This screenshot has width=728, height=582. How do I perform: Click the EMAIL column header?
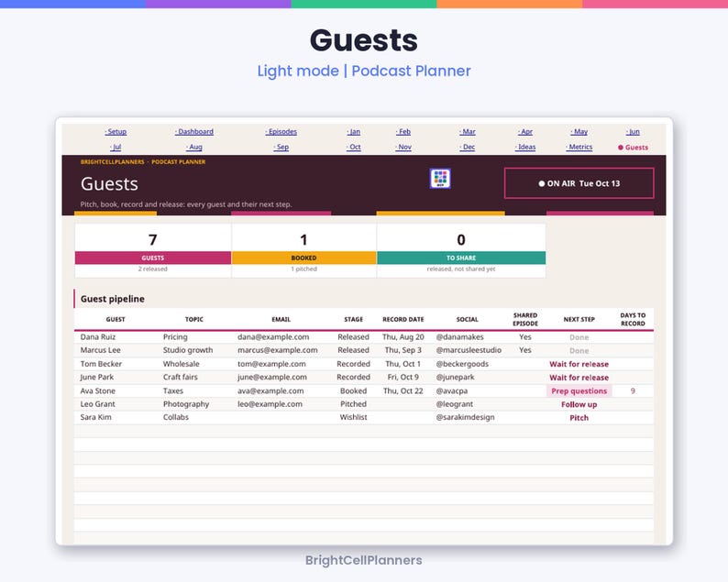click(281, 319)
